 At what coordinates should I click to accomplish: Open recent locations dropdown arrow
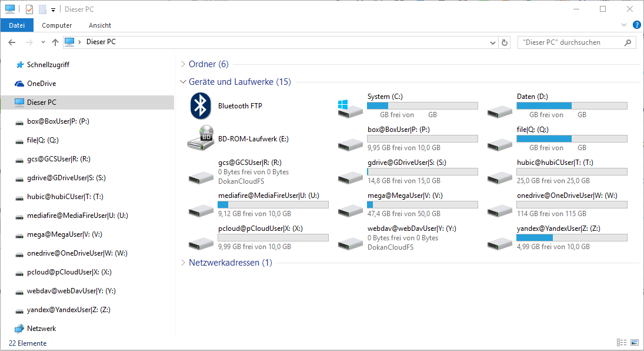coord(43,42)
